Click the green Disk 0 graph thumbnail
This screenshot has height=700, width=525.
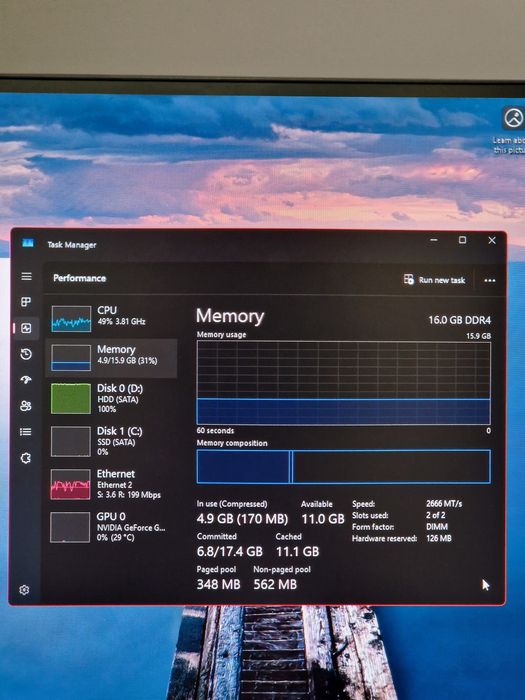point(71,398)
